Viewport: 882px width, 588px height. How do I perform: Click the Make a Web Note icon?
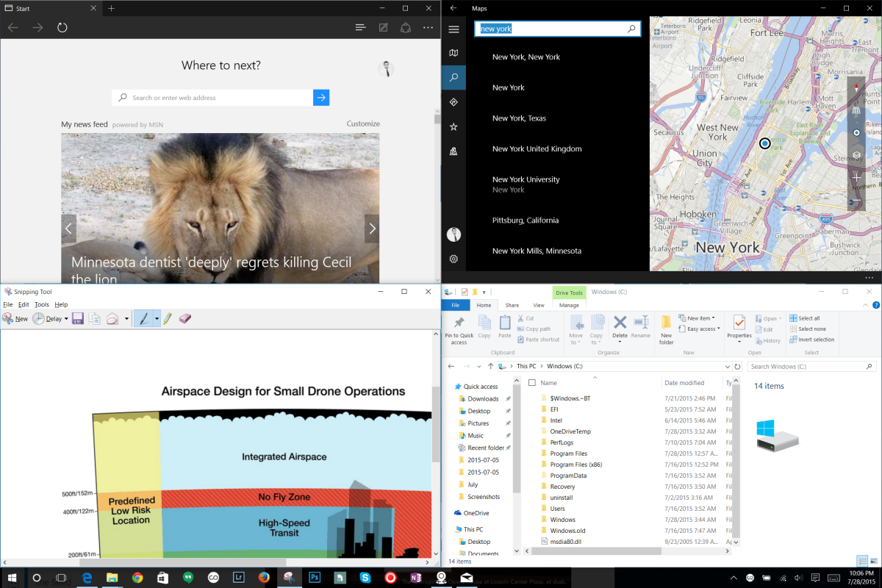[x=383, y=28]
